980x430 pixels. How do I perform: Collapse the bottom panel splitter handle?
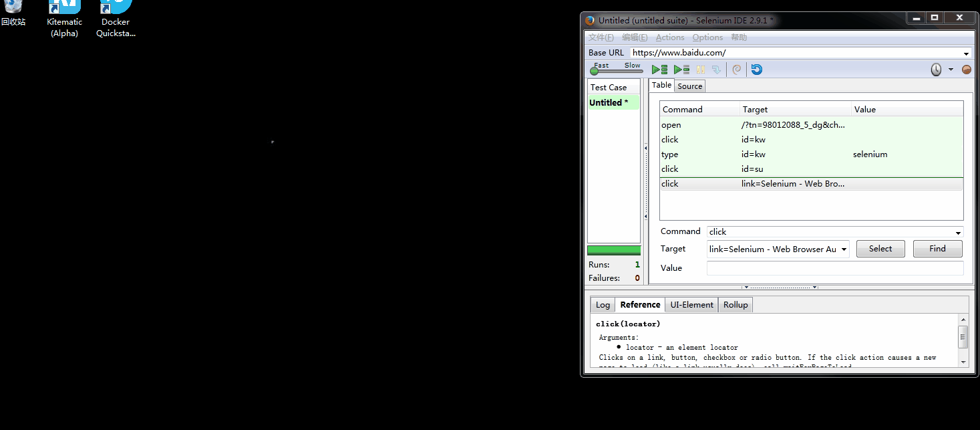[x=781, y=287]
